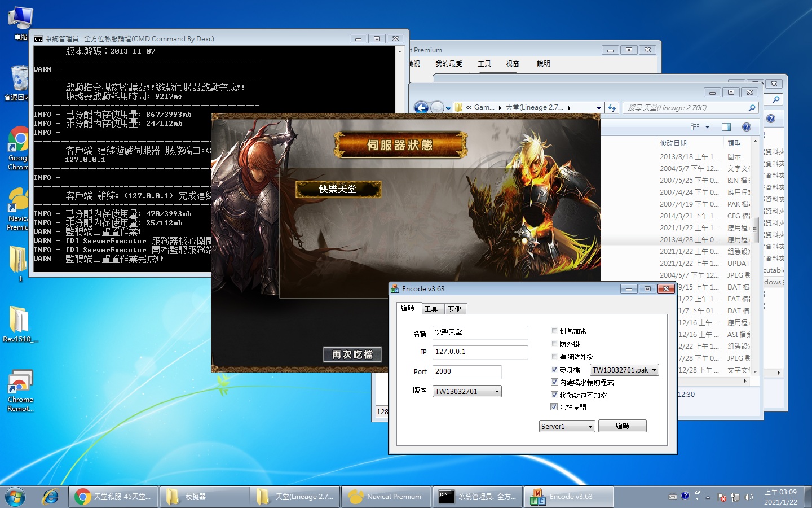Screen dimensions: 812x508
Task: Click the IP field showing 127.0.0.1
Action: click(480, 352)
